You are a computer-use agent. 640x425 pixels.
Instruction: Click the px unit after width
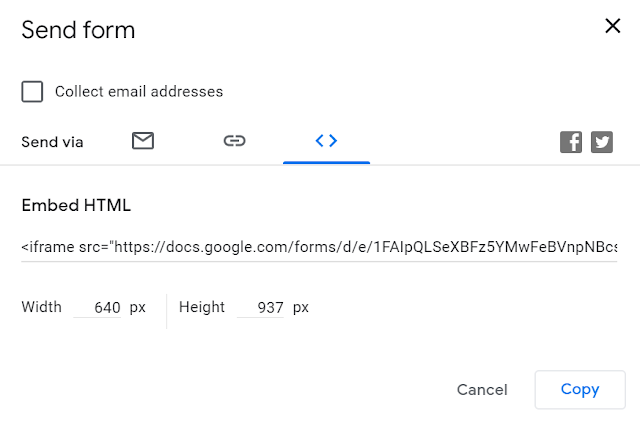point(138,308)
